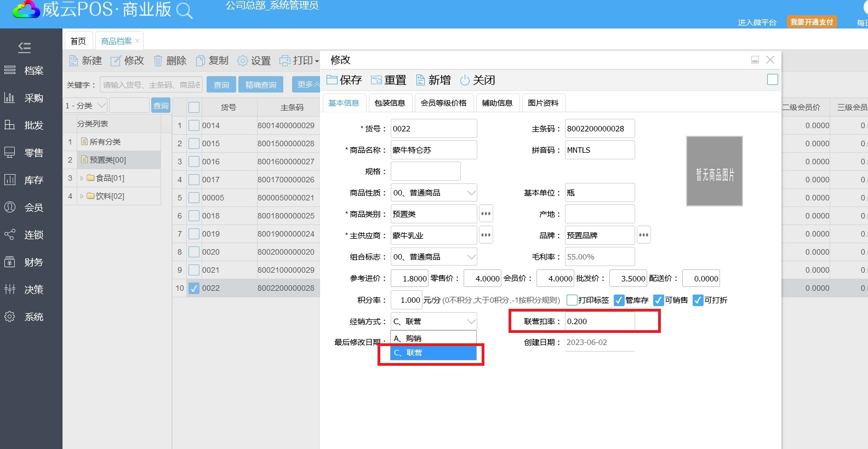
Task: Click the 精确查询 button
Action: (261, 85)
